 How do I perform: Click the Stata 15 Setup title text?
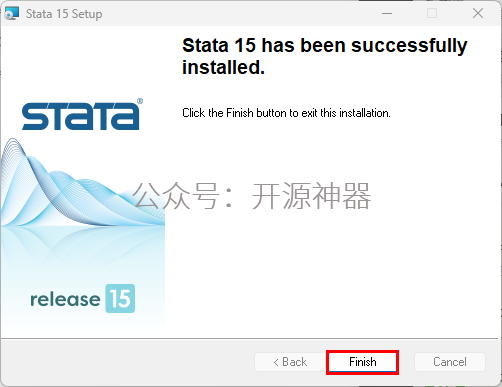[x=64, y=14]
